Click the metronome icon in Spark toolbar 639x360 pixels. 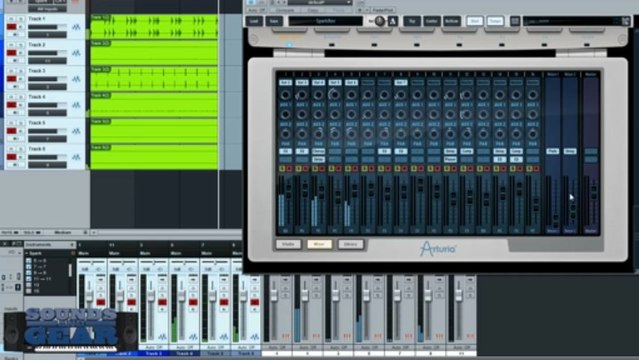click(x=393, y=21)
